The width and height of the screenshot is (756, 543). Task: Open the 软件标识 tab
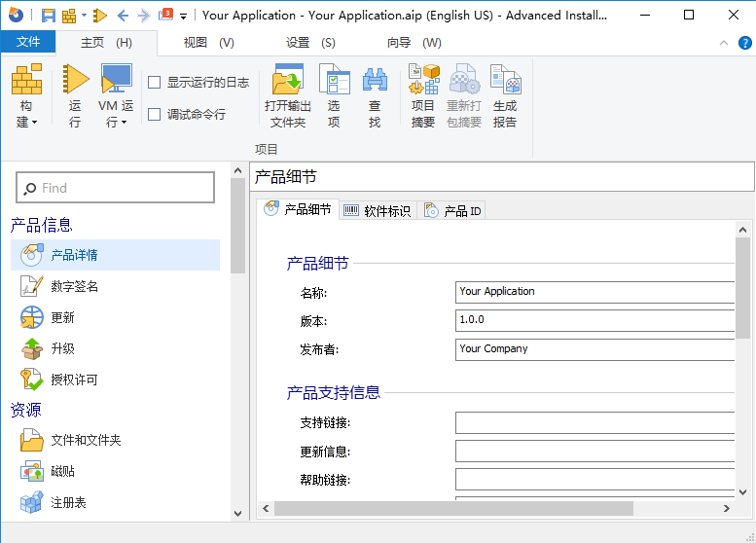click(x=378, y=210)
